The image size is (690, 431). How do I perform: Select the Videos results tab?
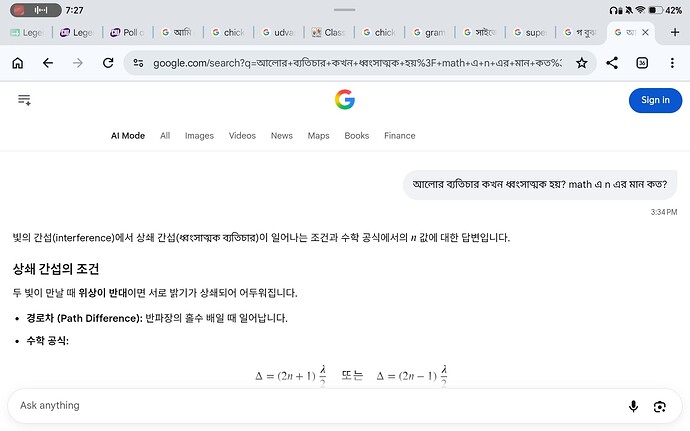(242, 136)
